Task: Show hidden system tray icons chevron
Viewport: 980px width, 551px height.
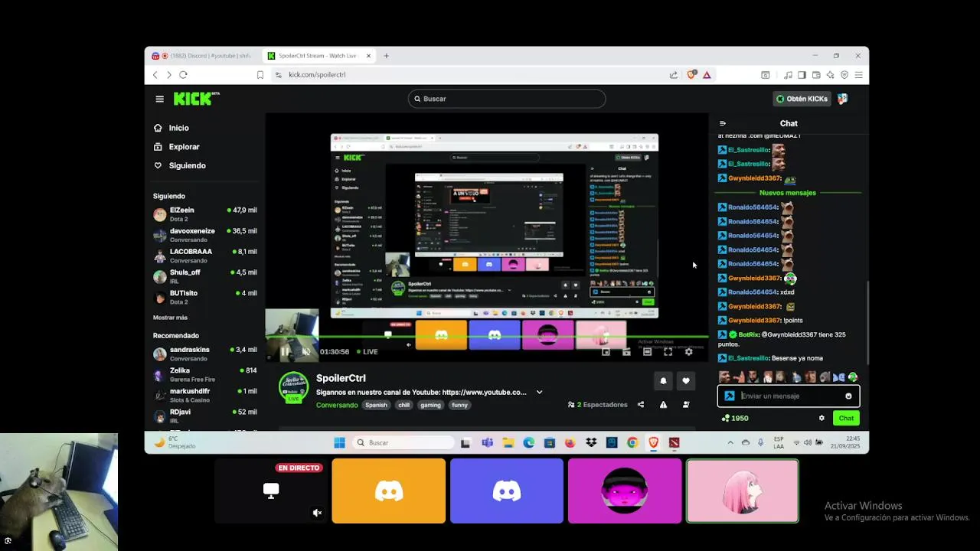Action: coord(730,442)
